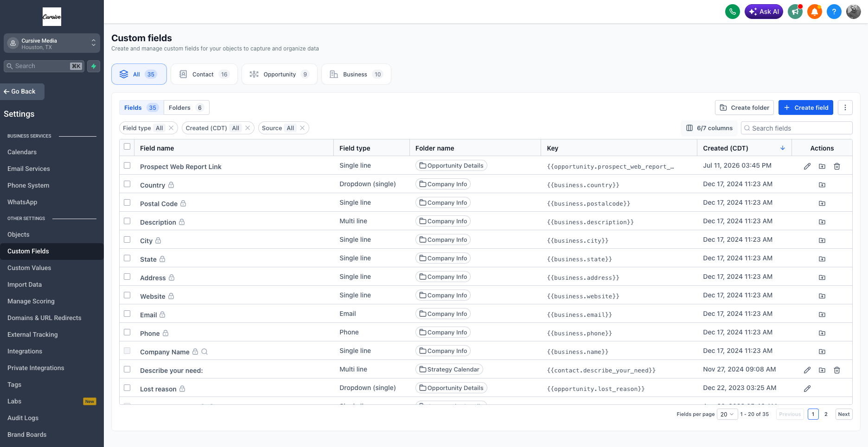Image resolution: width=868 pixels, height=447 pixels.
Task: Open the orange notifications bell
Action: tap(815, 12)
